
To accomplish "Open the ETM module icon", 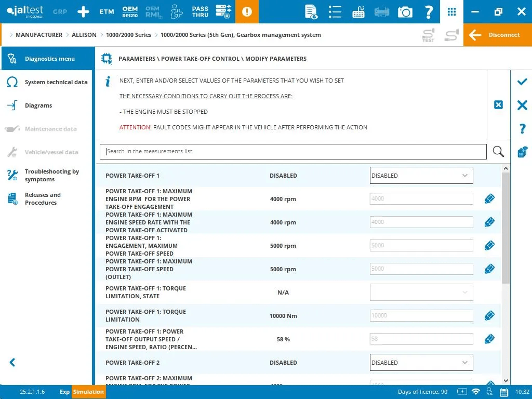I will [x=107, y=12].
